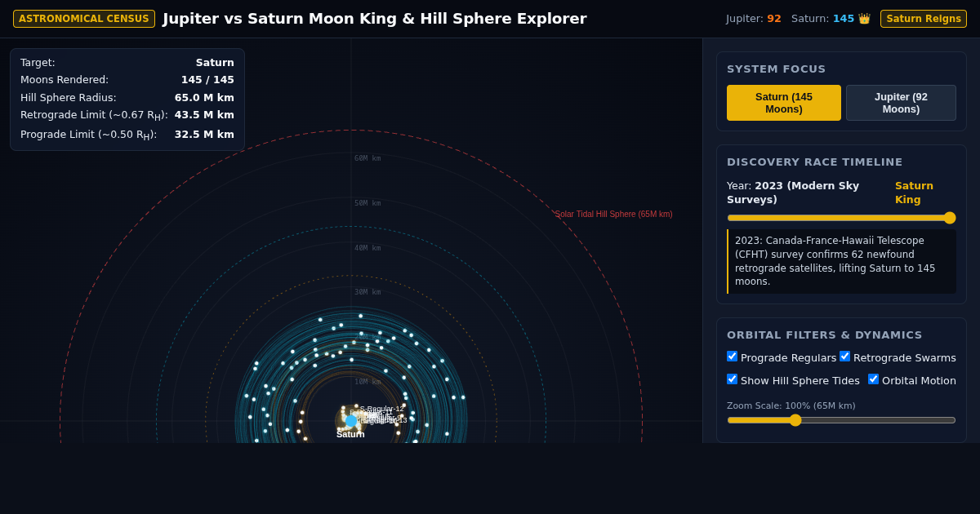Switch focus to Jupiter (92 Moons)
980x514 pixels.
click(x=901, y=103)
